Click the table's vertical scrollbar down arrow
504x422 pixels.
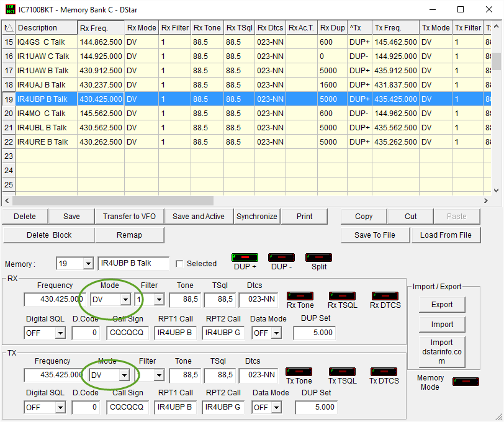pos(497,191)
